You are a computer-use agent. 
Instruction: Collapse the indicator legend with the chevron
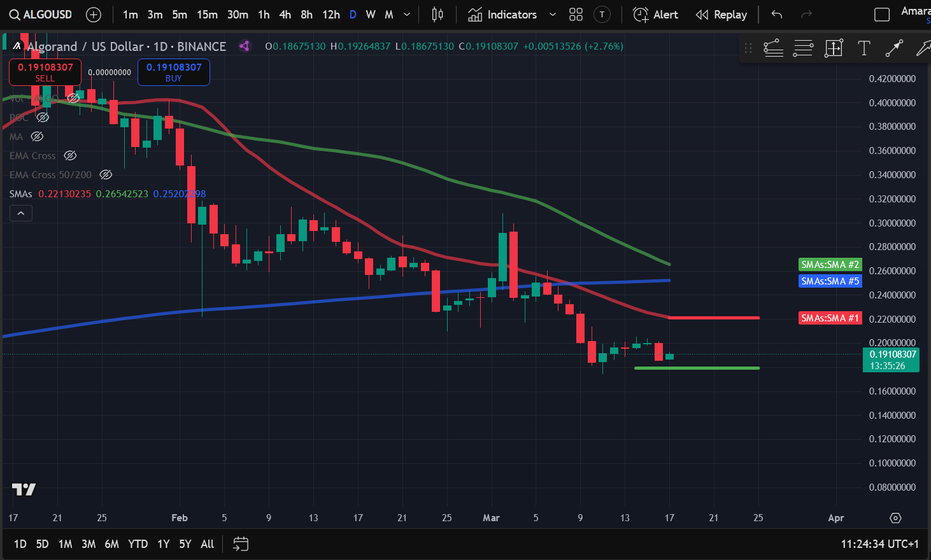(21, 213)
